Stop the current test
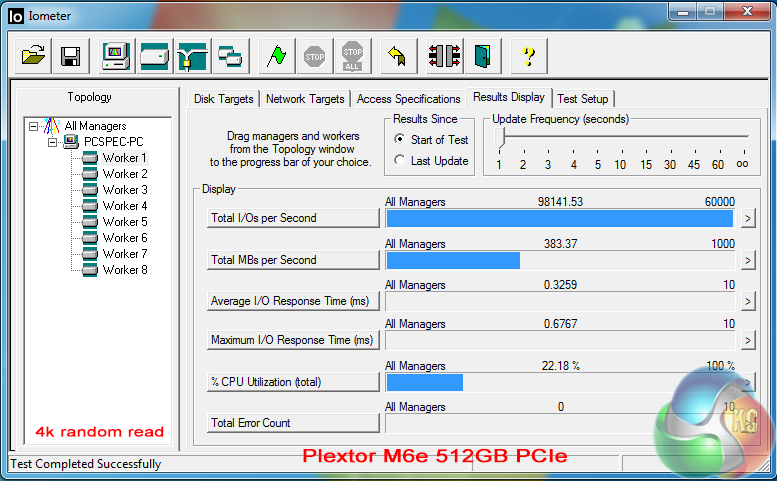The image size is (777, 481). pos(314,55)
